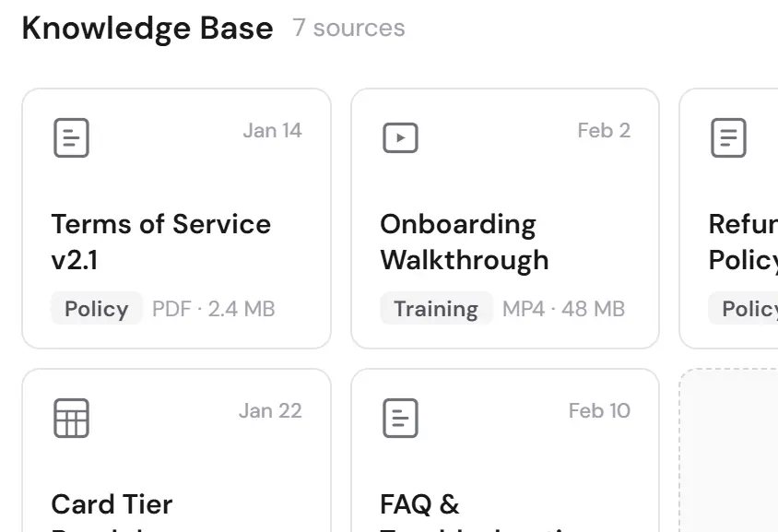
Task: Click the empty dashed placeholder card
Action: pos(730,452)
